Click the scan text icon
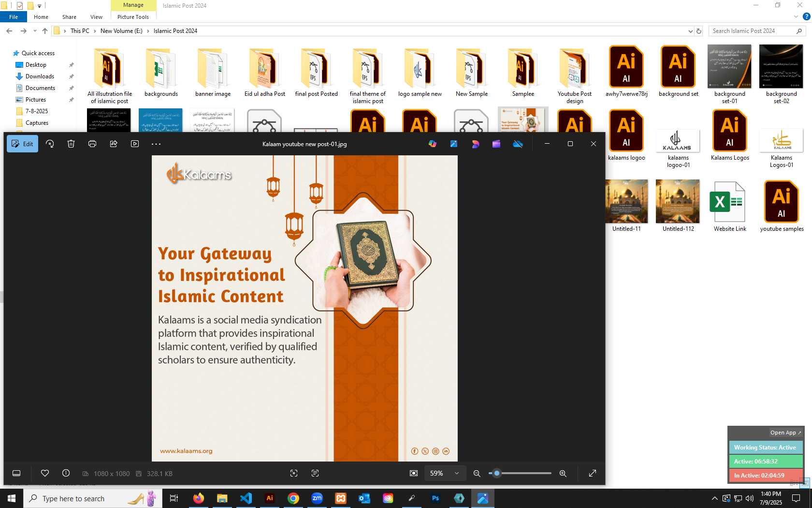The image size is (812, 508). [315, 473]
